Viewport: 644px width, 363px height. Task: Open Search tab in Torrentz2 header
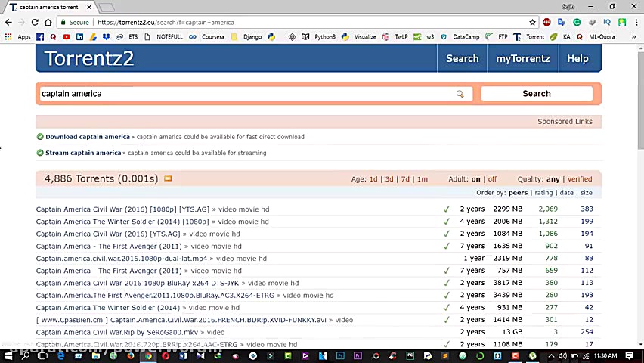462,58
